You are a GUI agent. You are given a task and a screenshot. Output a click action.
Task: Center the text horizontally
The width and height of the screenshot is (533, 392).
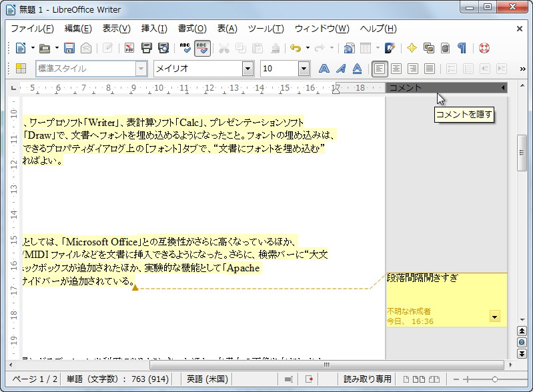396,69
